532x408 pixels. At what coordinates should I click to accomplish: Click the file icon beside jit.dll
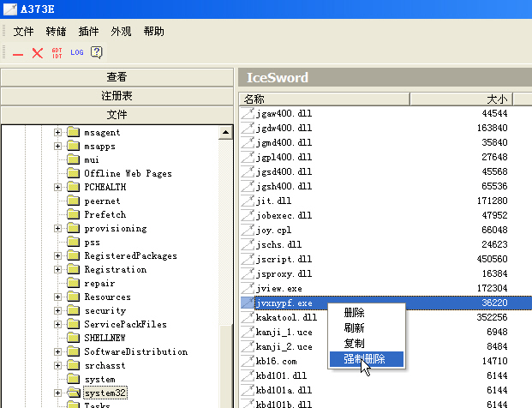tap(248, 201)
